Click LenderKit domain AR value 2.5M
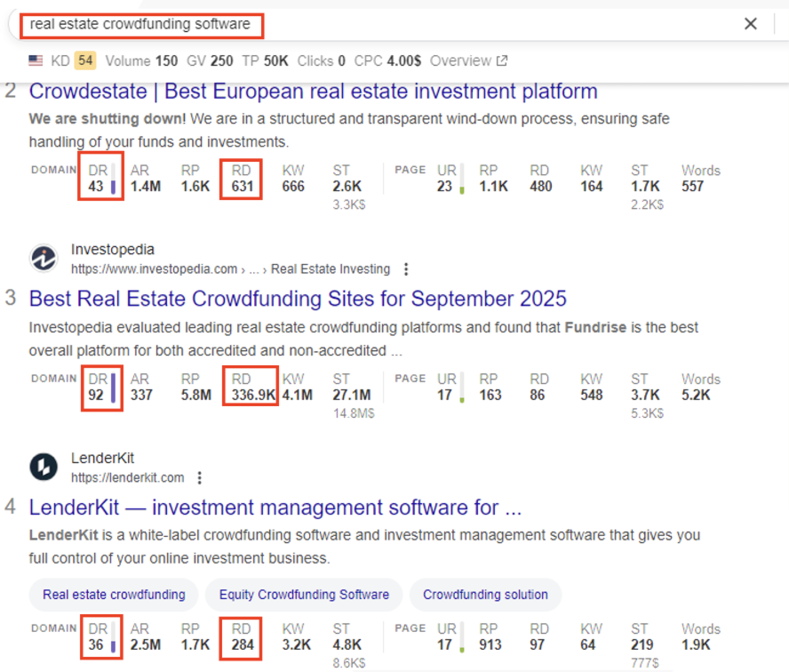The width and height of the screenshot is (789, 672). [x=146, y=644]
